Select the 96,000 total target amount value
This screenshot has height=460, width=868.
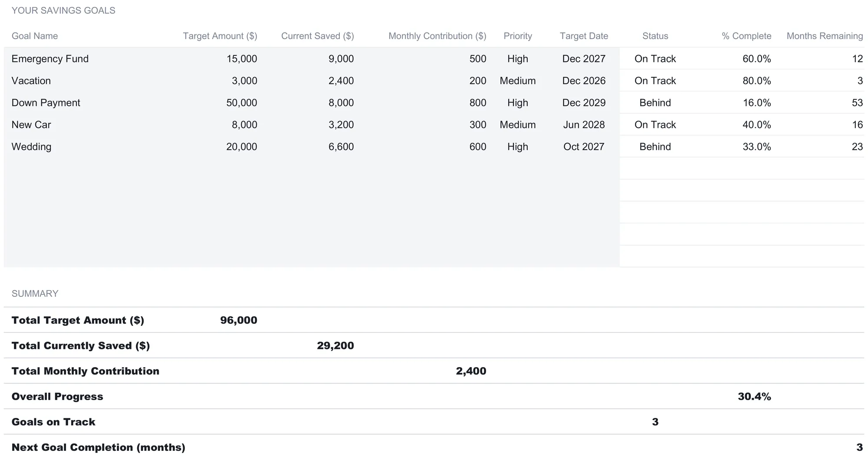[x=239, y=320]
